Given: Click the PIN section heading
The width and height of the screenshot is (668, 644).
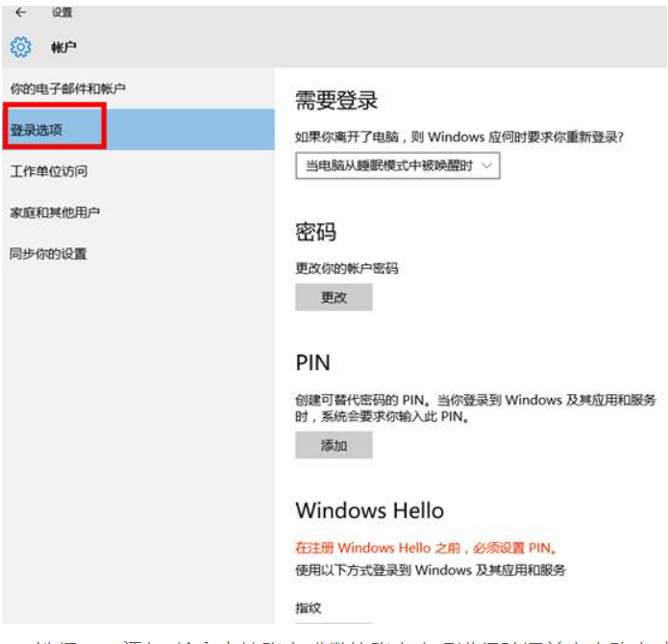Looking at the screenshot, I should point(312,363).
